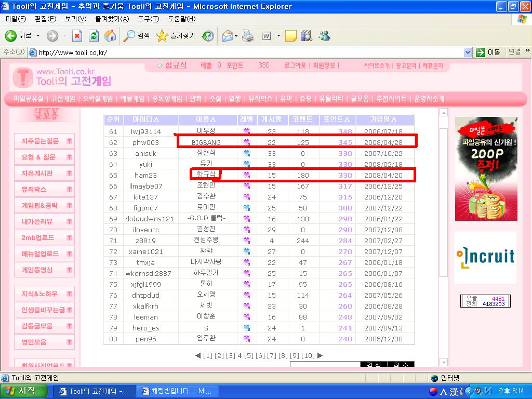Viewport: 532px width, 399px height.
Task: Click the T icon beside 자유게시판
Action: pos(69,173)
